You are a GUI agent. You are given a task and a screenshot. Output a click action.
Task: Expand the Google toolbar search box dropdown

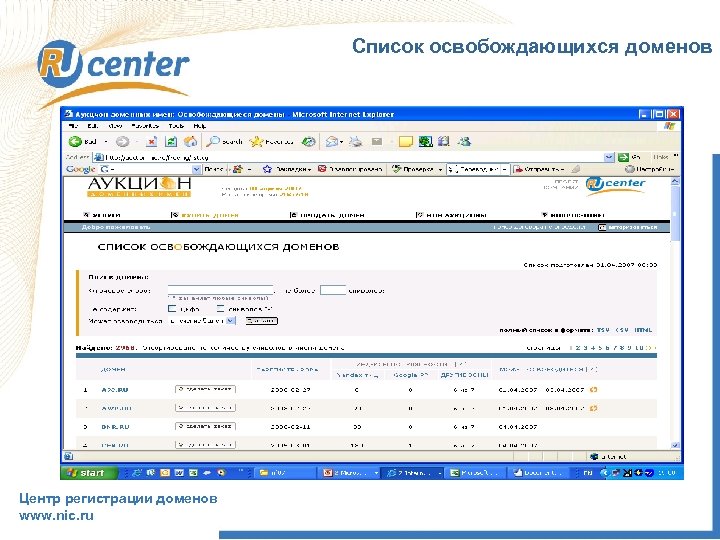coord(197,169)
